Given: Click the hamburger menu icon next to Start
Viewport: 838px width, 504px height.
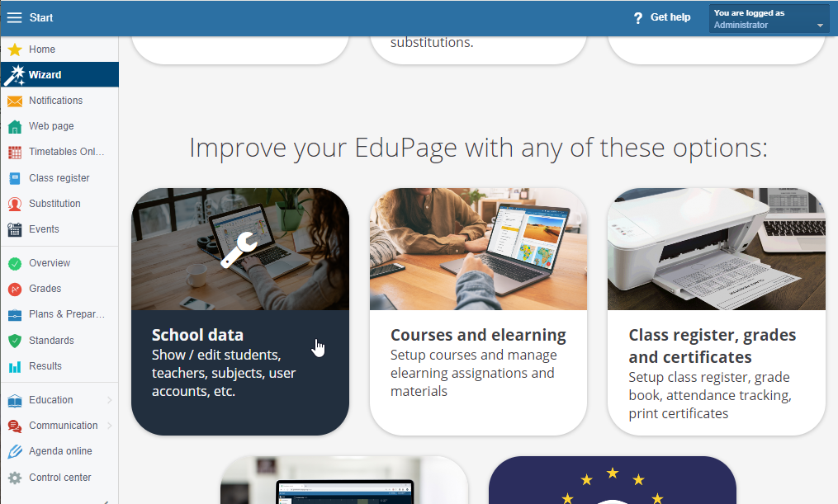Looking at the screenshot, I should click(14, 17).
